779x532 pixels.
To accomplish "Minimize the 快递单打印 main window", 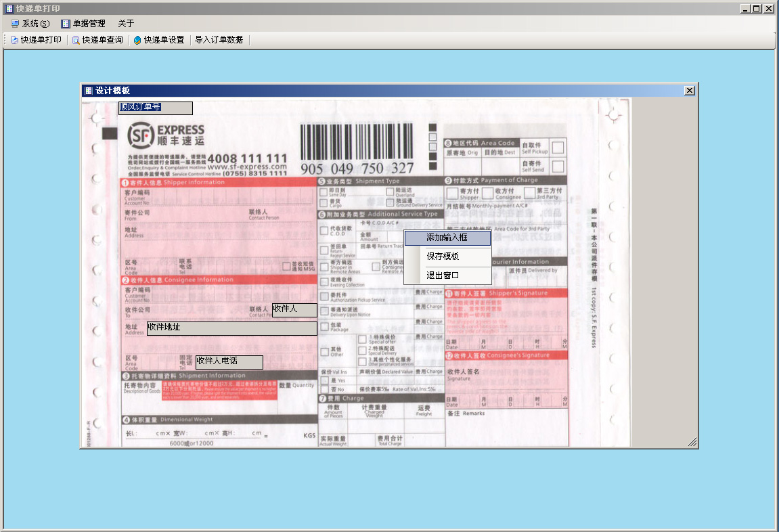I will (x=745, y=8).
